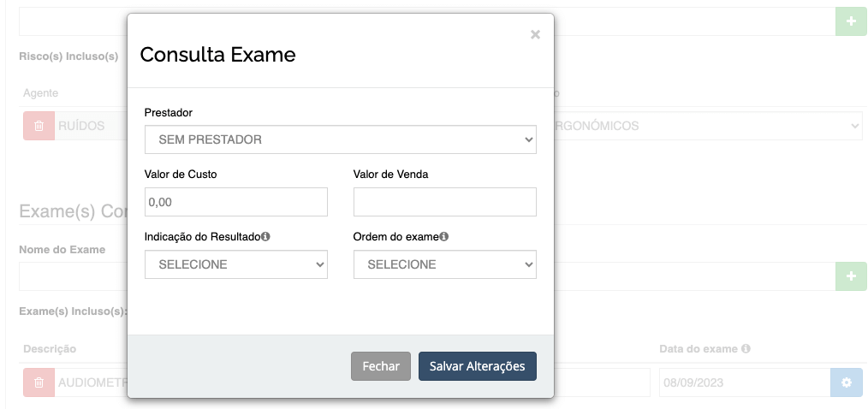
Task: Open the Prestador dropdown showing SEM PRESTADOR
Action: 341,139
